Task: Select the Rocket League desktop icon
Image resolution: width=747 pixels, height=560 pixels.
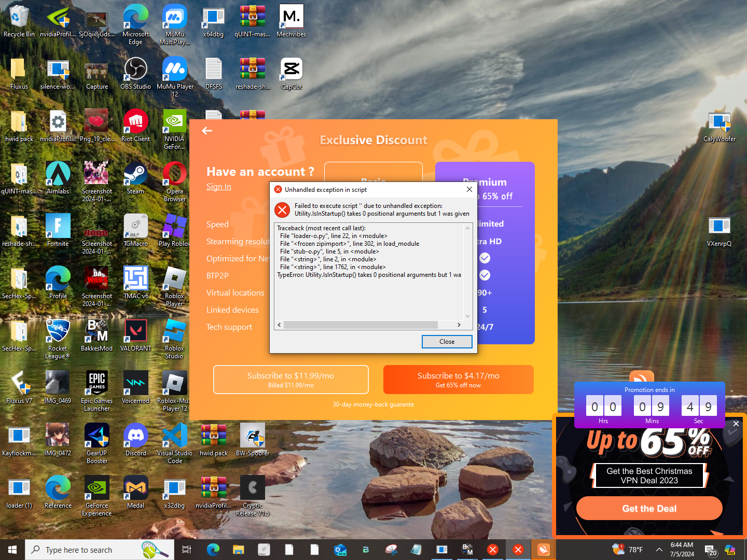Action: click(58, 339)
